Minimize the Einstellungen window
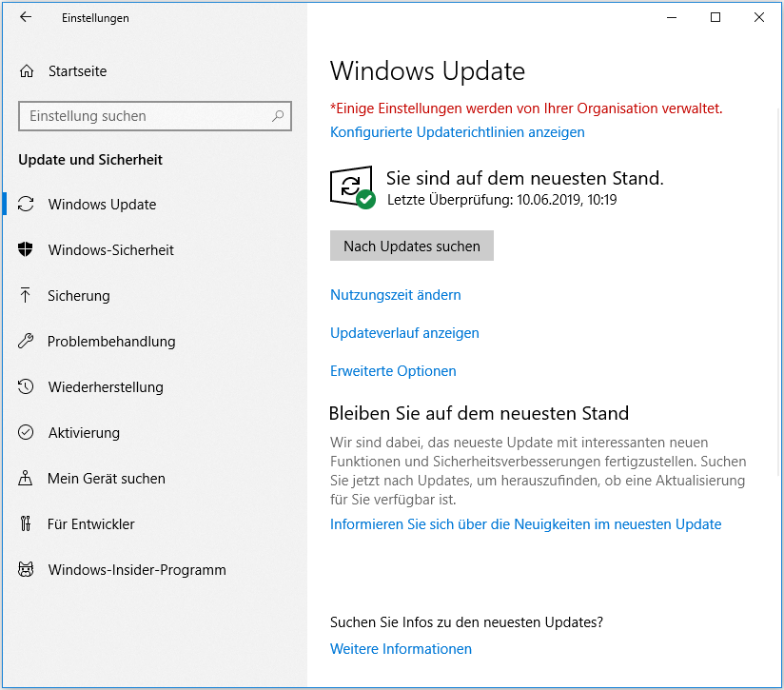 (672, 17)
